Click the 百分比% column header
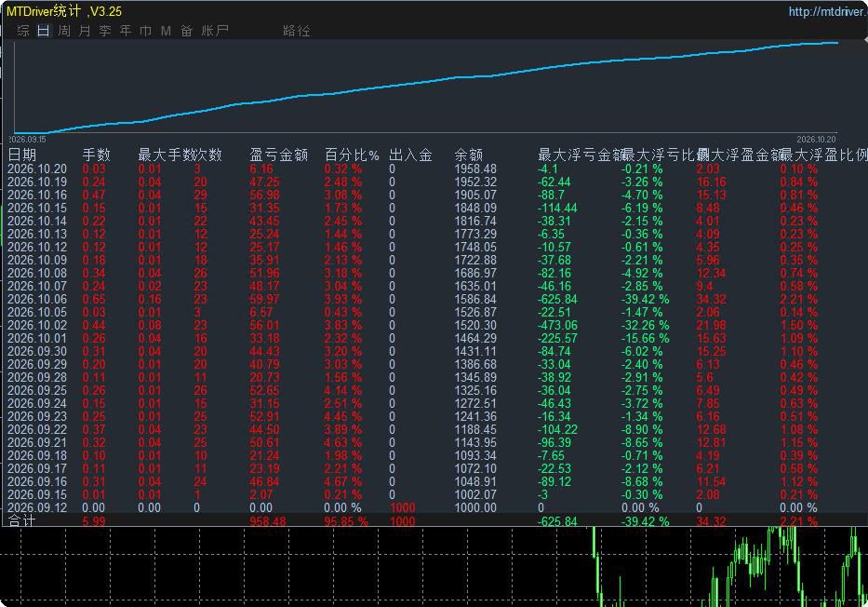The height and width of the screenshot is (607, 868). tap(352, 155)
